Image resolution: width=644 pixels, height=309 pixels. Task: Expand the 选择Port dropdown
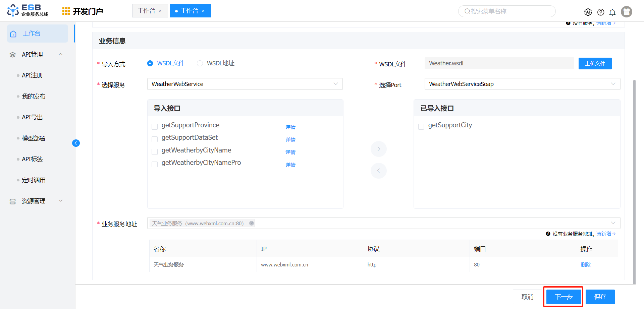click(x=522, y=84)
